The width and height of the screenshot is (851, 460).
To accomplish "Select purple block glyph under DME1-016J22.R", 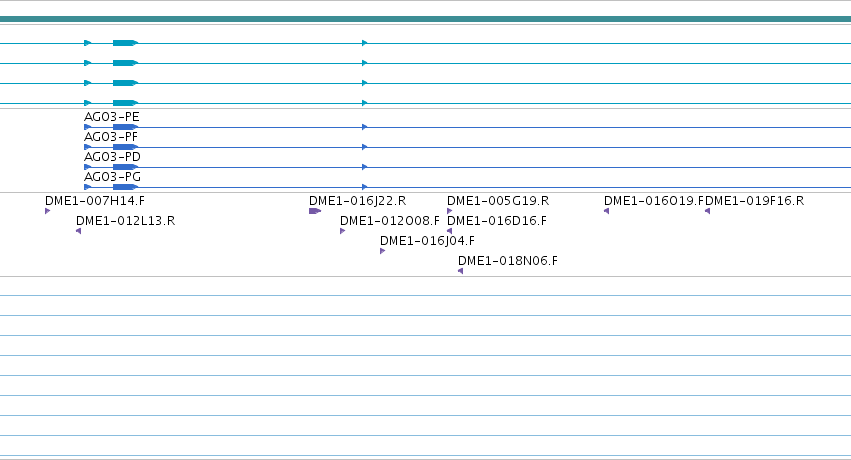I will point(315,211).
